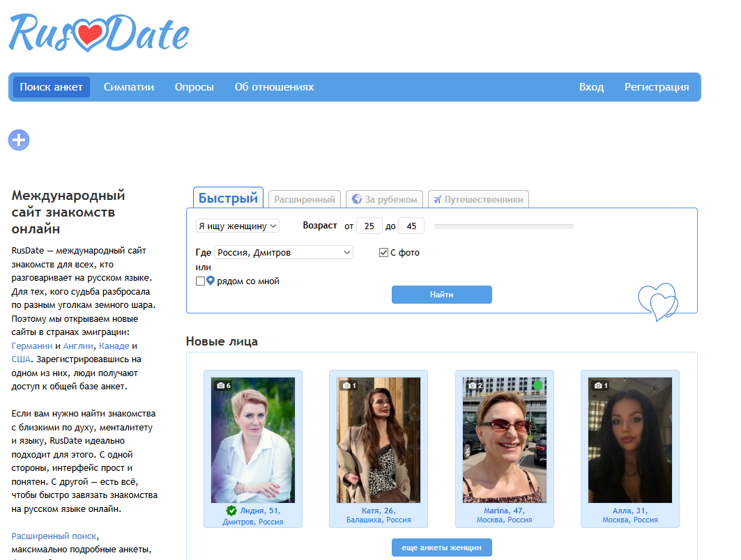Click the airplane icon on Путешественники tab

click(x=438, y=199)
